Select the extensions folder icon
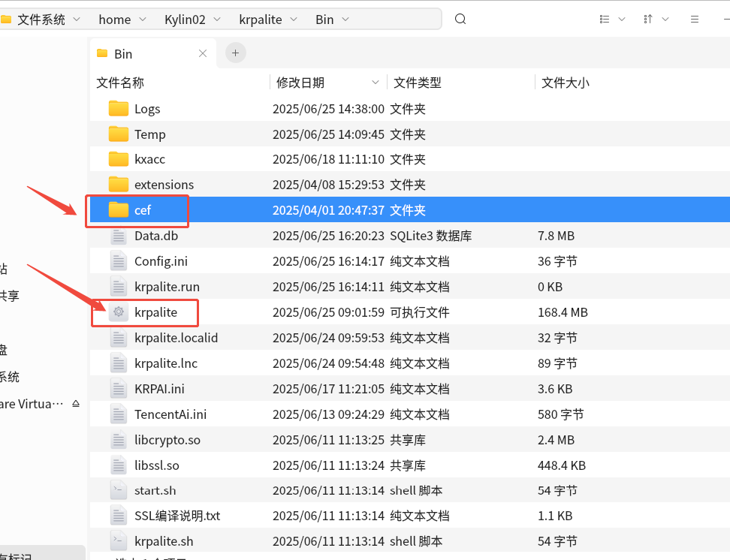730x560 pixels. click(x=118, y=185)
